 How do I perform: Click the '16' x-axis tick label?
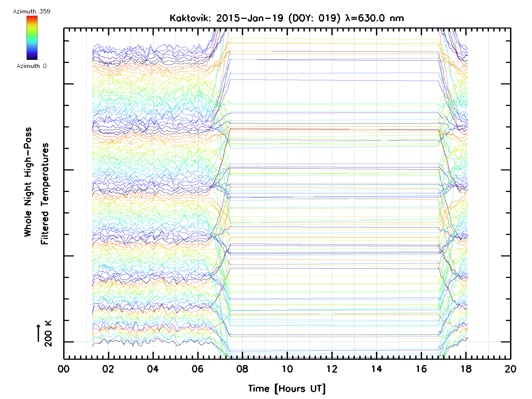[x=421, y=369]
